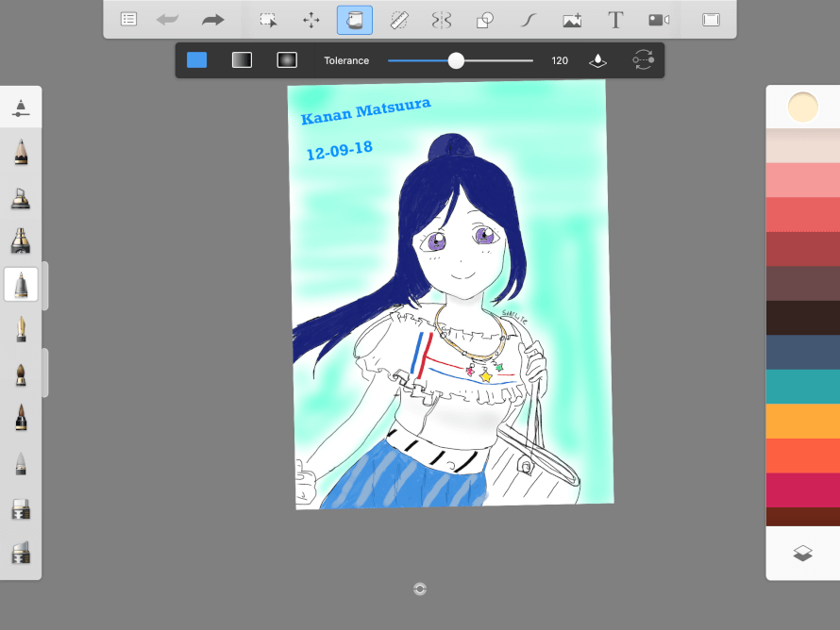
Task: Activate the Selection tool
Action: pos(267,19)
